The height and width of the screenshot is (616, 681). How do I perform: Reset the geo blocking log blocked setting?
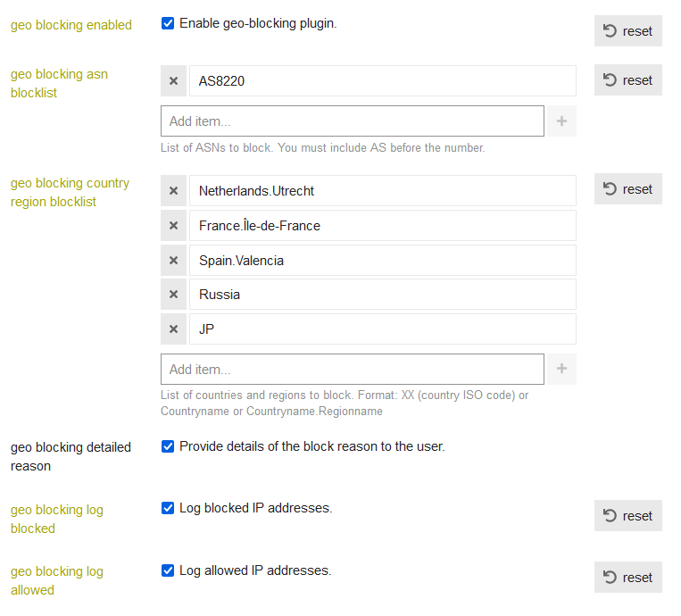(628, 516)
